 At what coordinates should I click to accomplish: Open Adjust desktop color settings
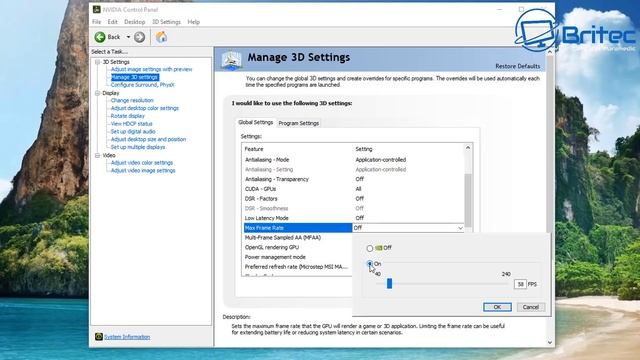click(145, 108)
